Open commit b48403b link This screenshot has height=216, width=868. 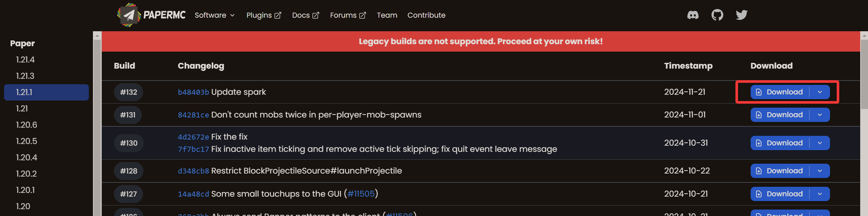(193, 92)
